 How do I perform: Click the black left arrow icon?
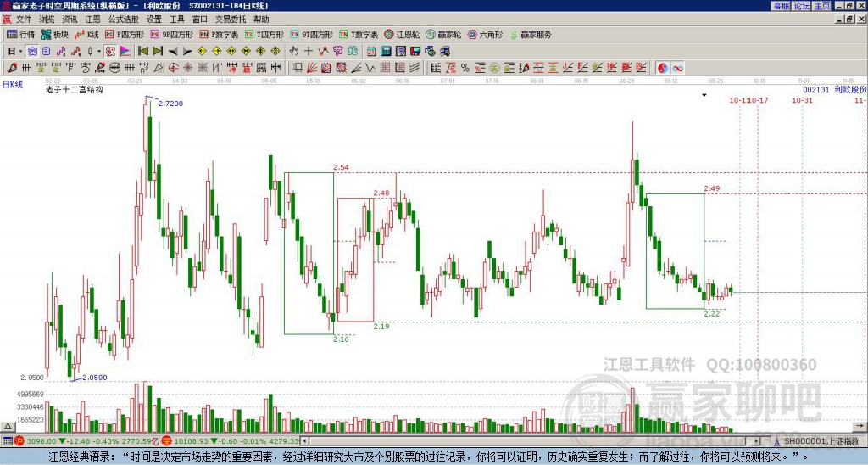[x=173, y=52]
